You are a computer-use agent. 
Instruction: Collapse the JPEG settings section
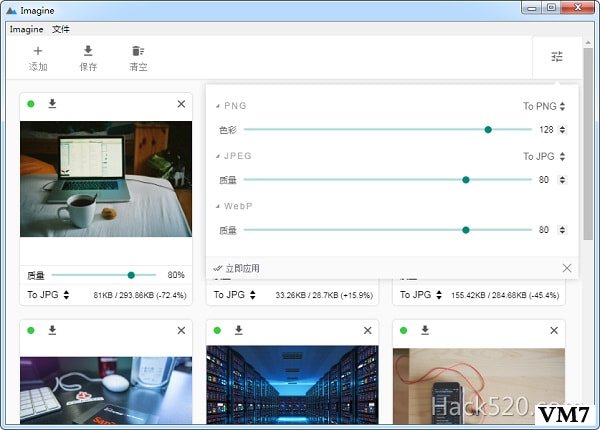coord(218,156)
